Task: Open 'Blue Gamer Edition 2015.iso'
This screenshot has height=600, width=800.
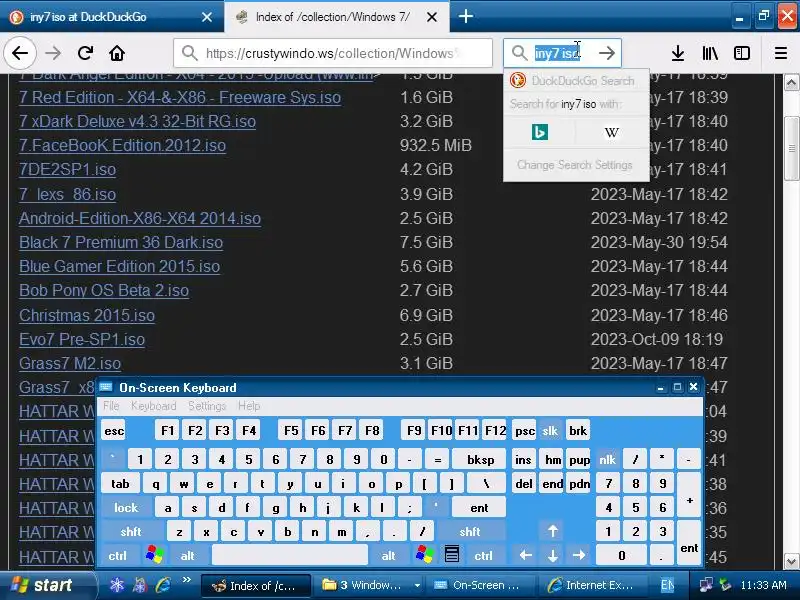Action: click(x=119, y=266)
